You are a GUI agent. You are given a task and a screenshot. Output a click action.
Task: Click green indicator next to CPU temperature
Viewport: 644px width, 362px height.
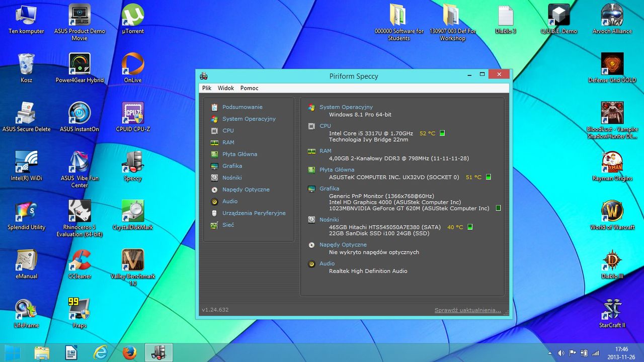442,133
